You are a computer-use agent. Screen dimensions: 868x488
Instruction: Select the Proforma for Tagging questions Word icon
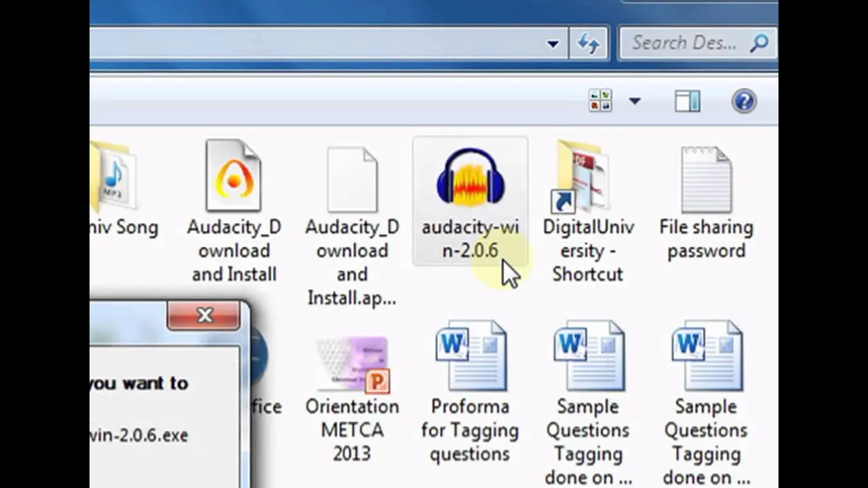point(471,356)
